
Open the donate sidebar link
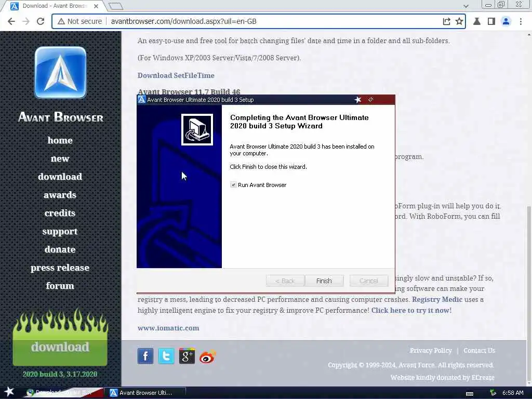(60, 249)
